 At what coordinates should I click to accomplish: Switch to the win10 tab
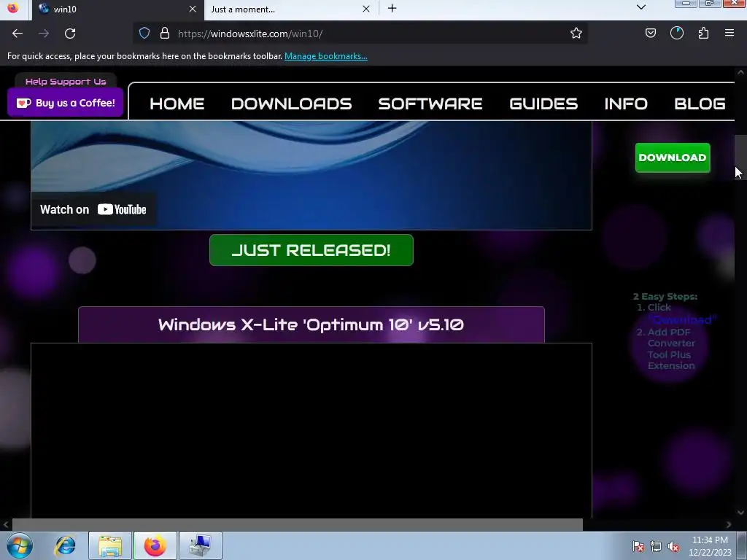click(x=118, y=9)
